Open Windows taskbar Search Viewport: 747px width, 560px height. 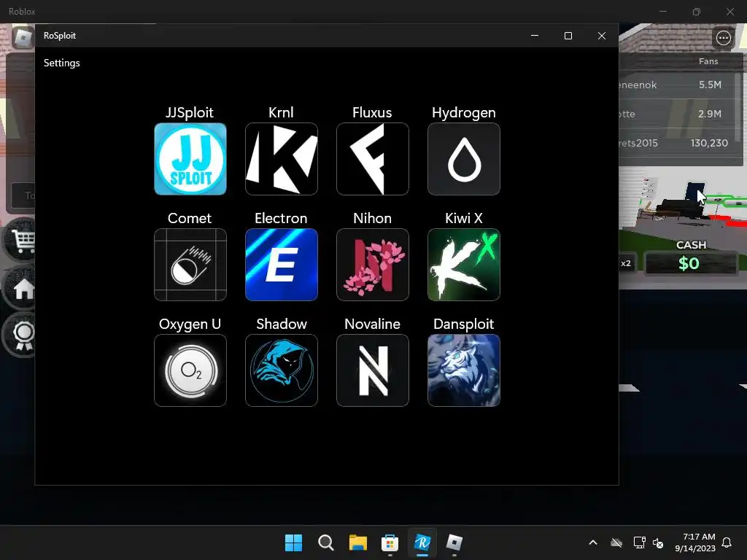(x=326, y=542)
